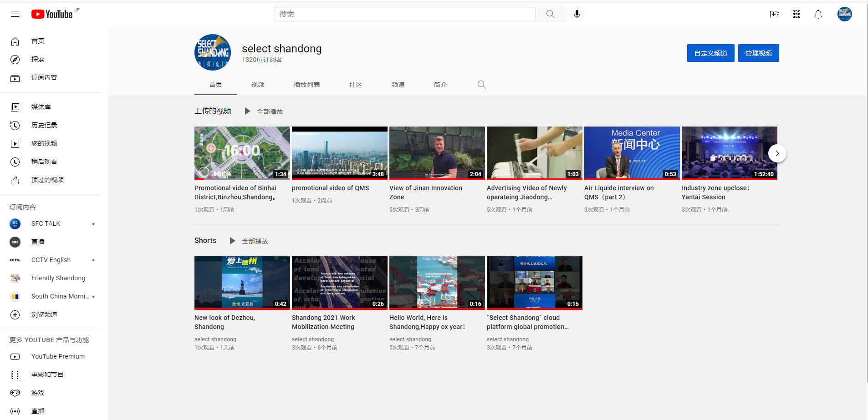Click into the 搜索 input field
The height and width of the screenshot is (420, 868).
coord(404,14)
